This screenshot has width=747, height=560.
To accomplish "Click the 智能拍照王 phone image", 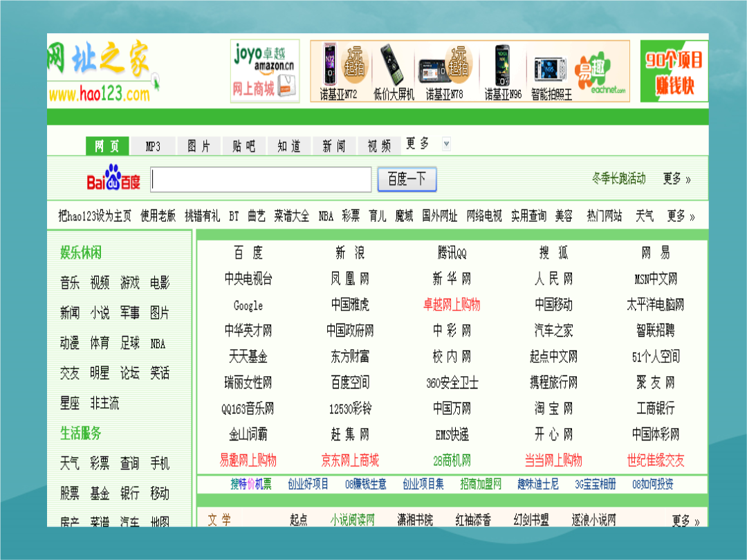I will (x=551, y=71).
